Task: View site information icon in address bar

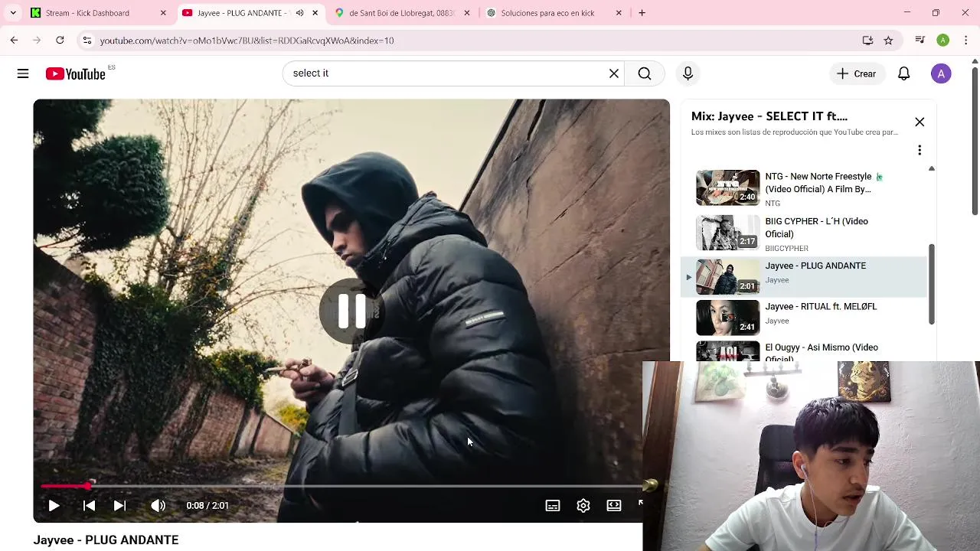Action: tap(87, 41)
